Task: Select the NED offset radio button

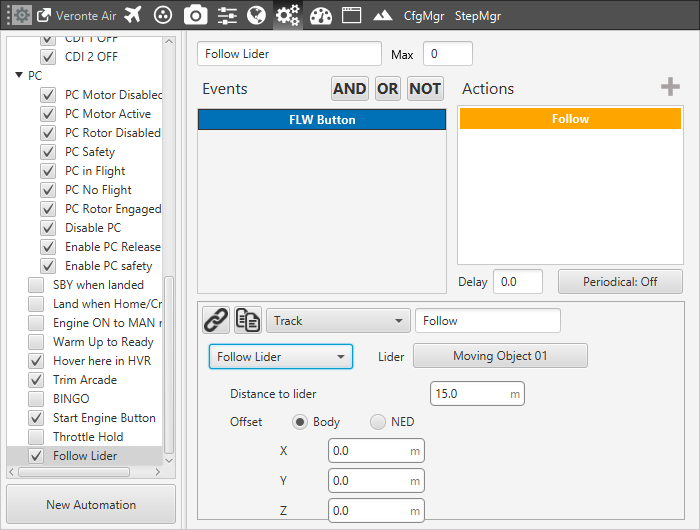Action: 378,422
